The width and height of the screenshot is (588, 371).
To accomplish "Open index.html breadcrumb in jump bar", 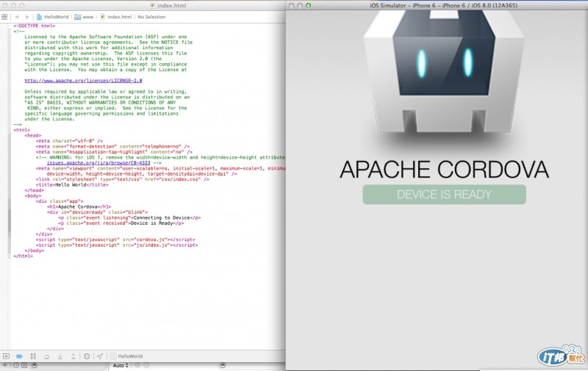I will (x=116, y=17).
